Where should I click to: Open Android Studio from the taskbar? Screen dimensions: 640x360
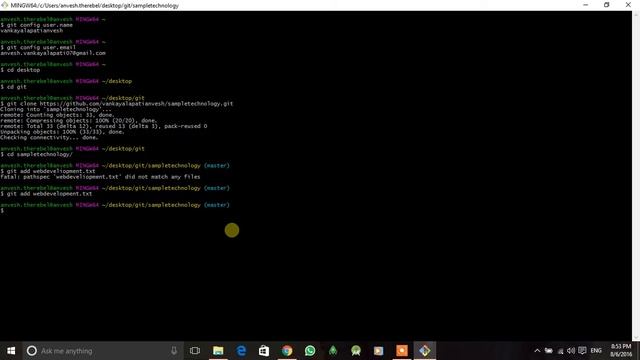356,351
